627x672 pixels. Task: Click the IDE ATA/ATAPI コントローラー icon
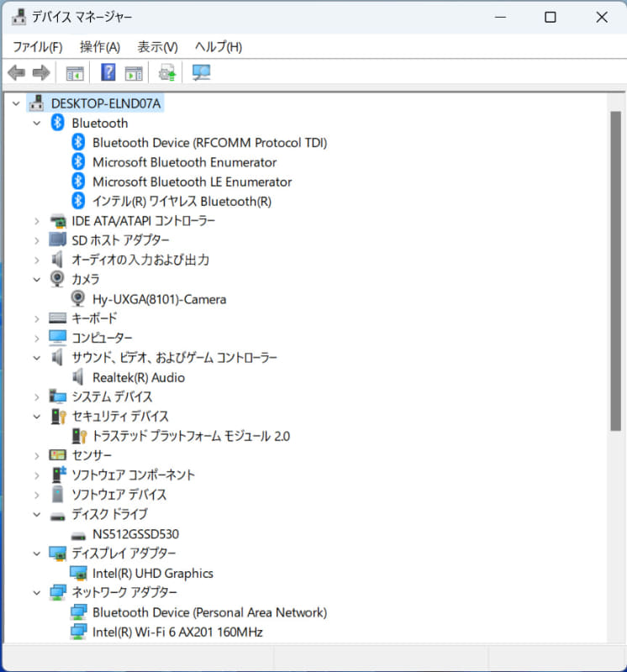[x=57, y=221]
